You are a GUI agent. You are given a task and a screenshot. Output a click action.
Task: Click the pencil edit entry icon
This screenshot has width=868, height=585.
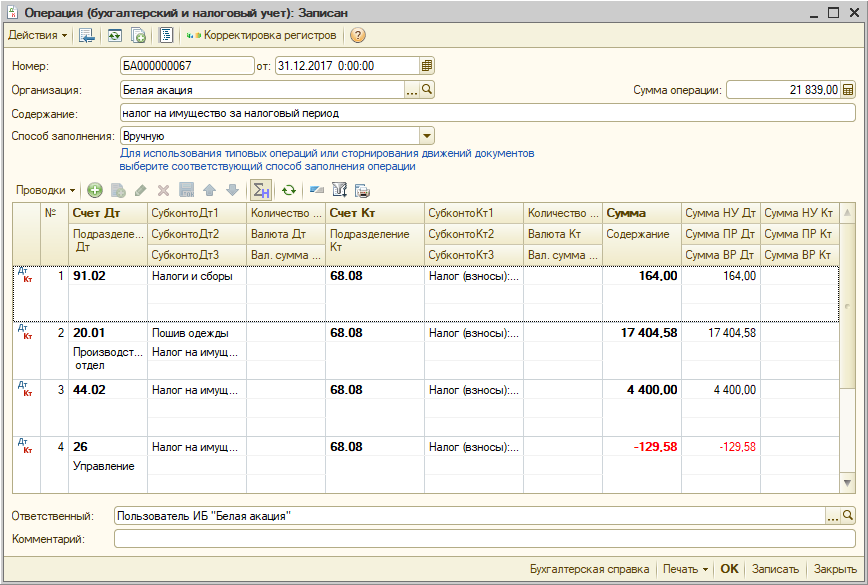pyautogui.click(x=141, y=190)
